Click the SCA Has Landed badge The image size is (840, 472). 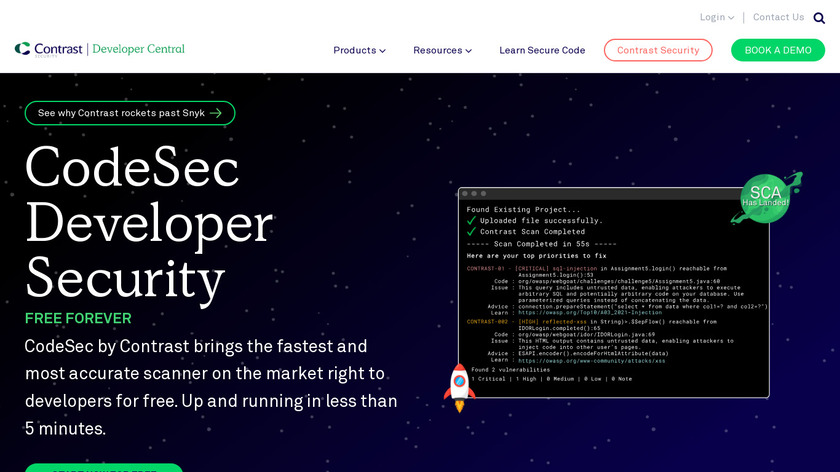point(766,198)
